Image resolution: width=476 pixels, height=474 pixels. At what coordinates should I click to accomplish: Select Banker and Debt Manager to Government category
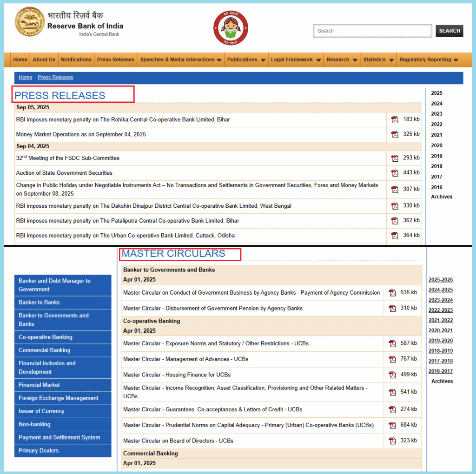pyautogui.click(x=63, y=285)
